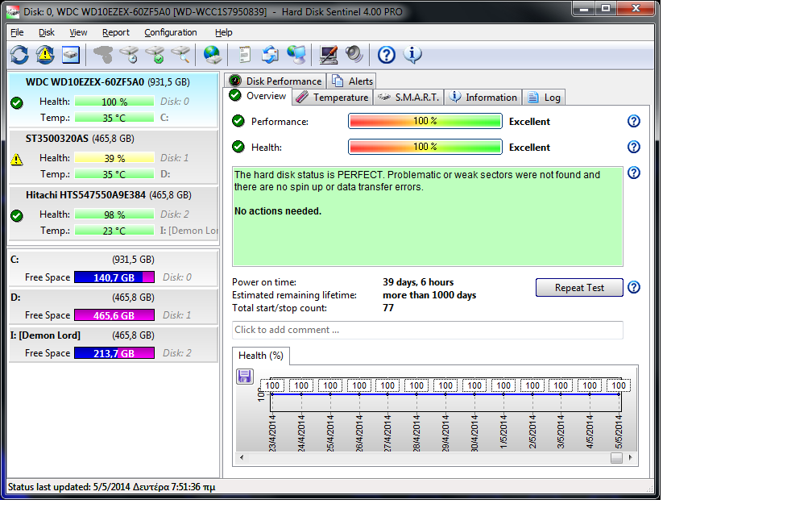Click the graph horizontal scrollbar thumb
Viewport: 812px width, 508px height.
(616, 458)
